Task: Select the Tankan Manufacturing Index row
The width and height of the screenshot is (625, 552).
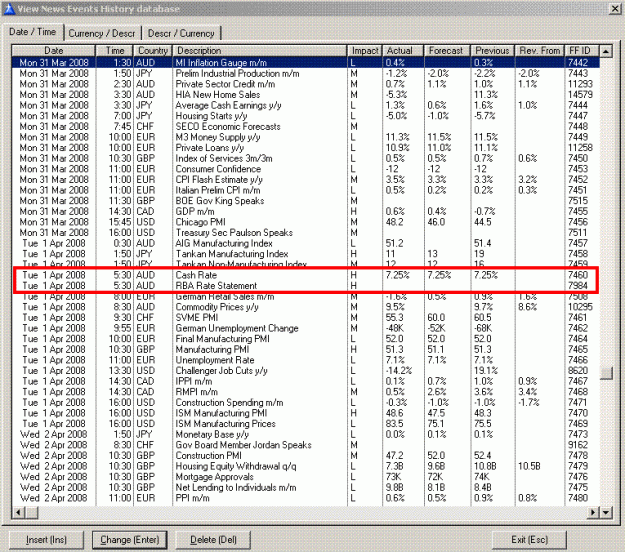Action: click(305, 254)
